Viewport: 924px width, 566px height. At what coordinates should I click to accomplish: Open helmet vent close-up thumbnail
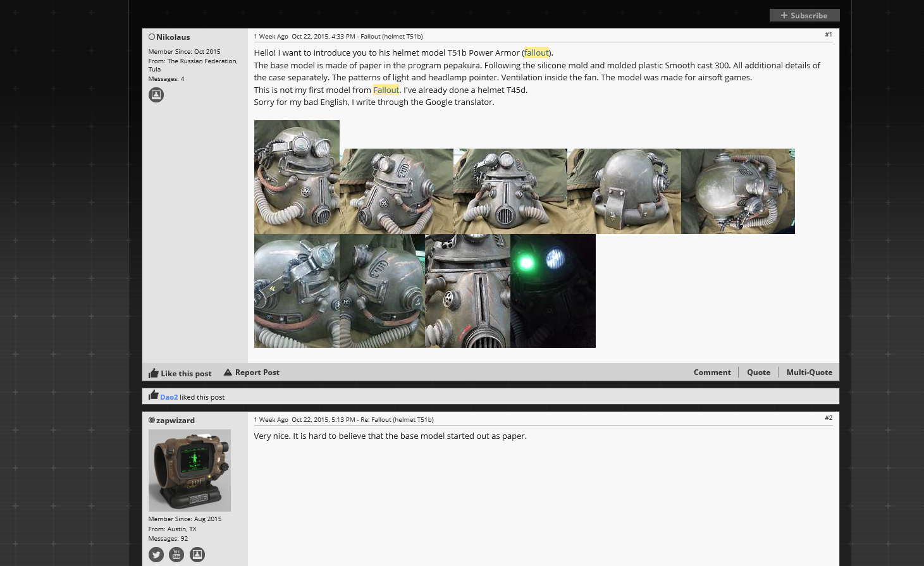coord(467,291)
